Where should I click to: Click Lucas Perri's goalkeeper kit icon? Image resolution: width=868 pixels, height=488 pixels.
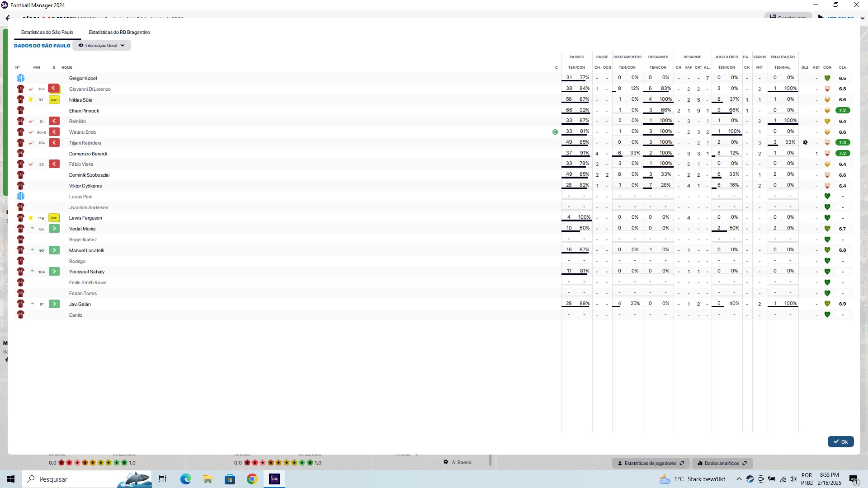pyautogui.click(x=20, y=197)
